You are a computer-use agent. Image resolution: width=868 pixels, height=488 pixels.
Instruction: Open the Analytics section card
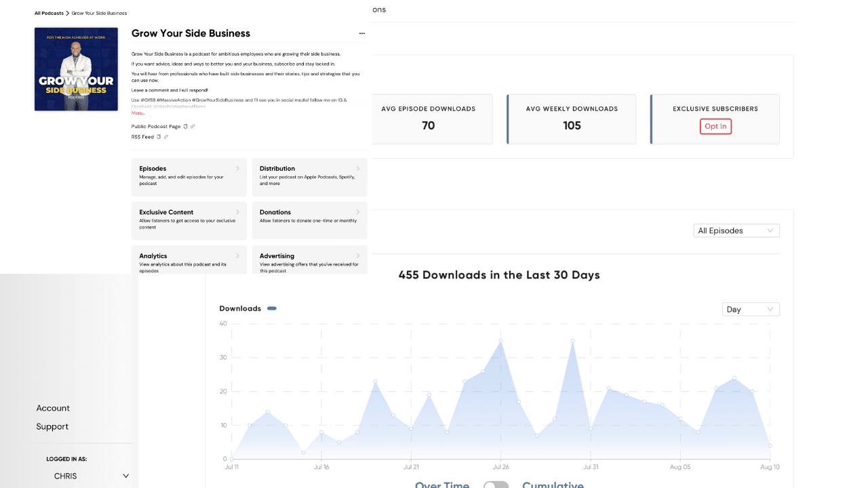189,262
